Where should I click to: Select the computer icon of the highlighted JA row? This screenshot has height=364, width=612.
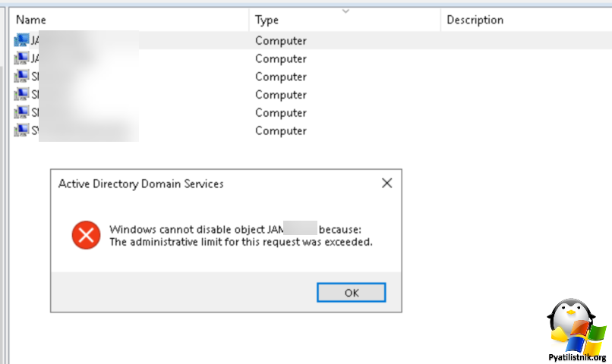point(21,40)
